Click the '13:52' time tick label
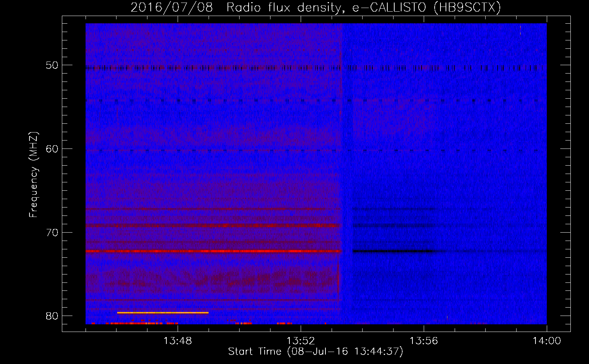This screenshot has height=364, width=589. coord(301,341)
